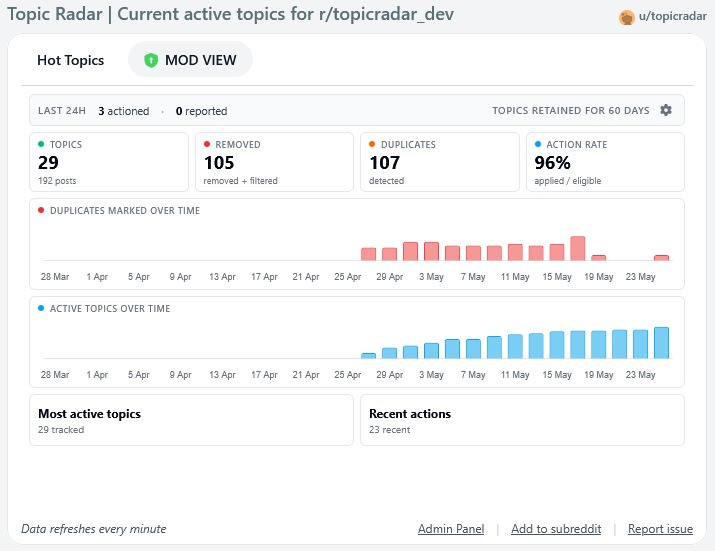Click the first blue active topics bar
This screenshot has width=715, height=551.
368,356
